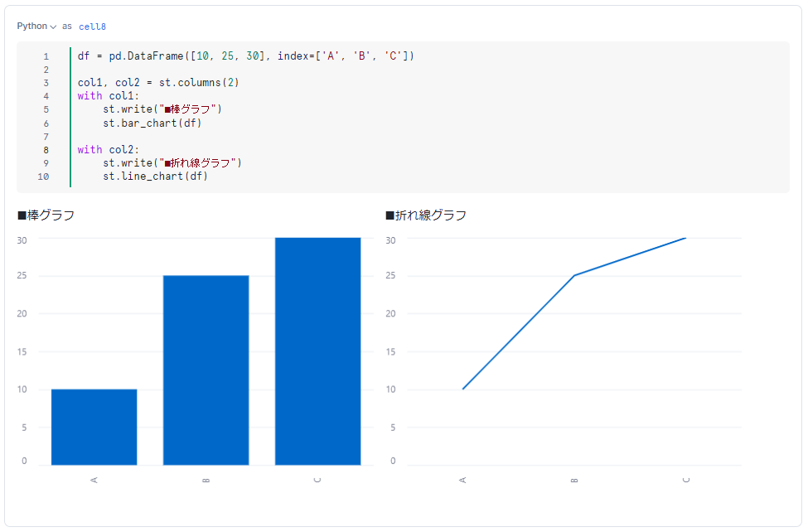Click the cell8 cell name link
This screenshot has width=808, height=532.
pyautogui.click(x=92, y=27)
